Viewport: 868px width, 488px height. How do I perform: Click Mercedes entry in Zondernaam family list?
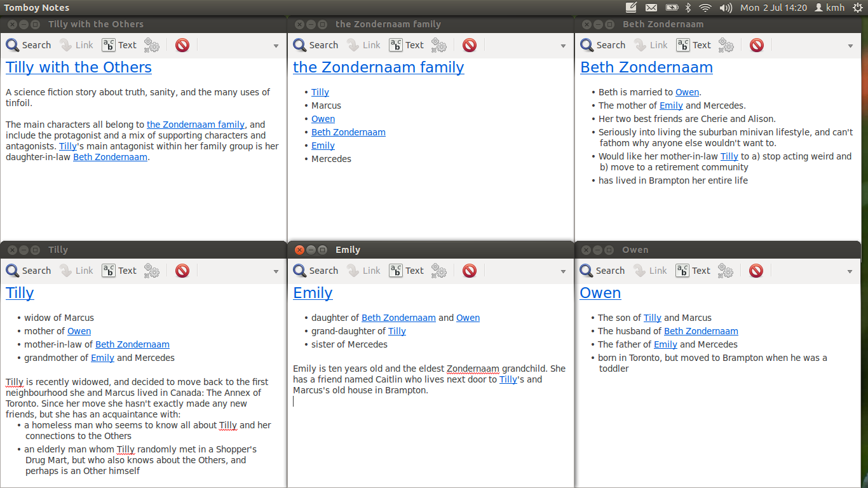[x=331, y=159]
